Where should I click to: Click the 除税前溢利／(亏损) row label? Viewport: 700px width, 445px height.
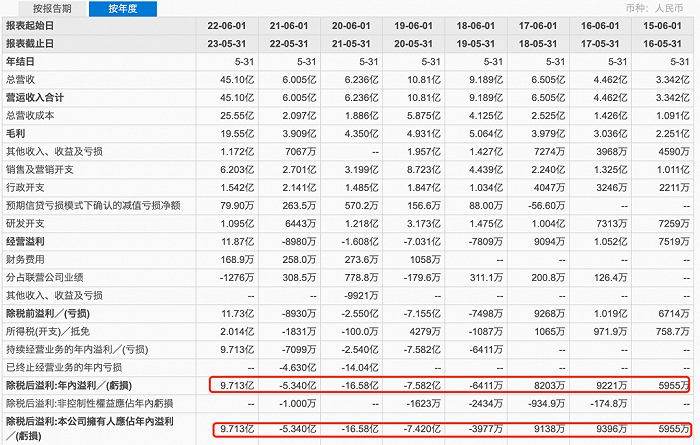coord(48,313)
